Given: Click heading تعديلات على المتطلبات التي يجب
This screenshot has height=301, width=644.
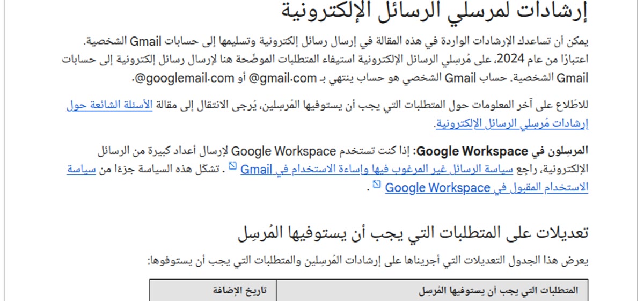Looking at the screenshot, I should tap(413, 232).
